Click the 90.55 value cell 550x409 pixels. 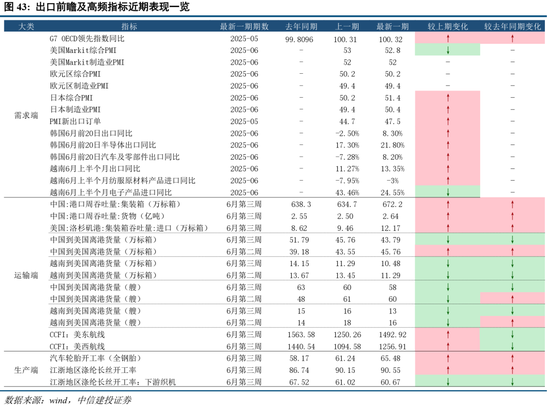click(391, 370)
